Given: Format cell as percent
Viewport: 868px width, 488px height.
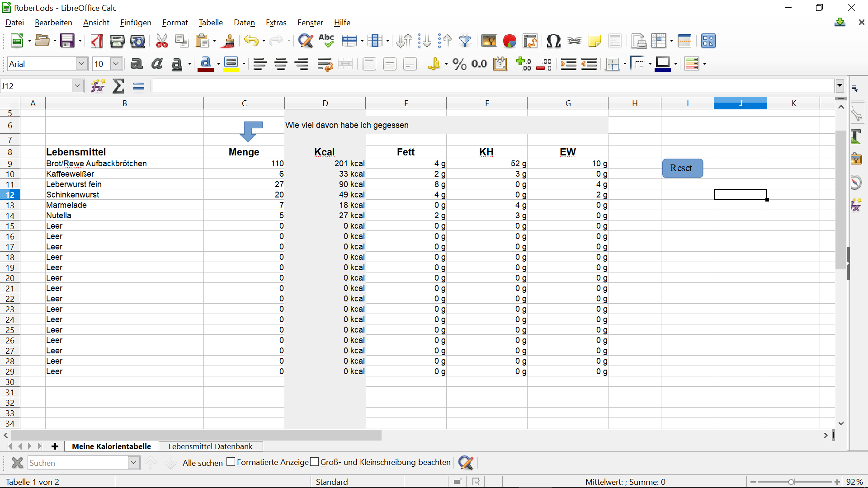Looking at the screenshot, I should 460,64.
